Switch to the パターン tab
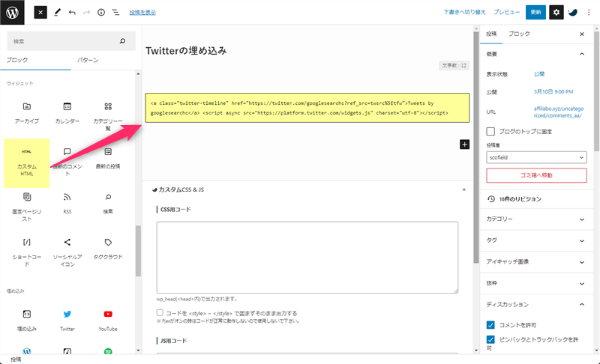600x364 pixels. [88, 60]
